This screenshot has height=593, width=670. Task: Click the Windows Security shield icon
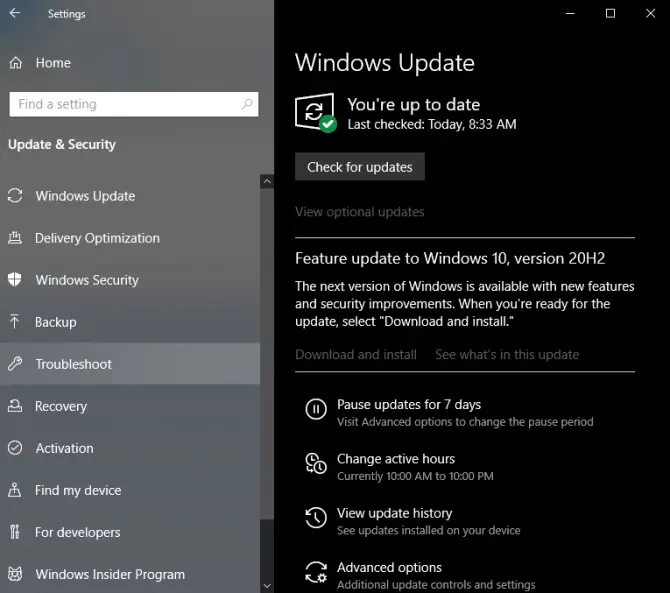(15, 279)
